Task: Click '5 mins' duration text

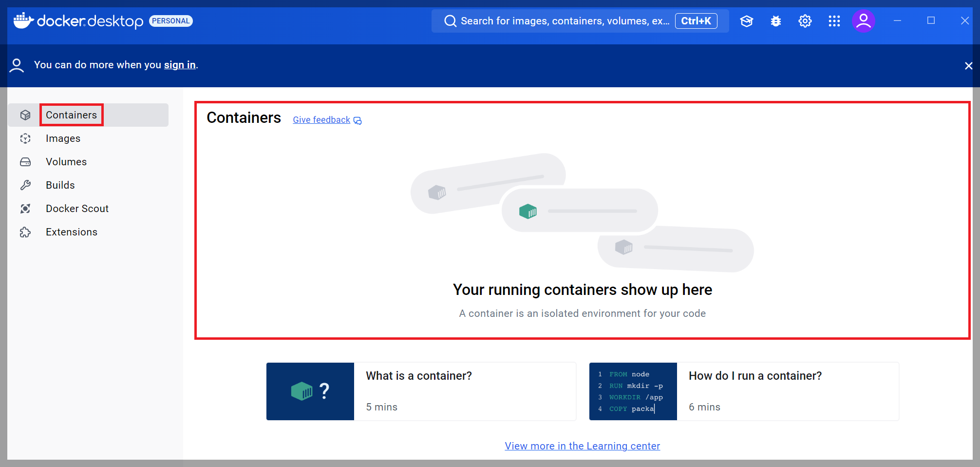Action: 382,407
